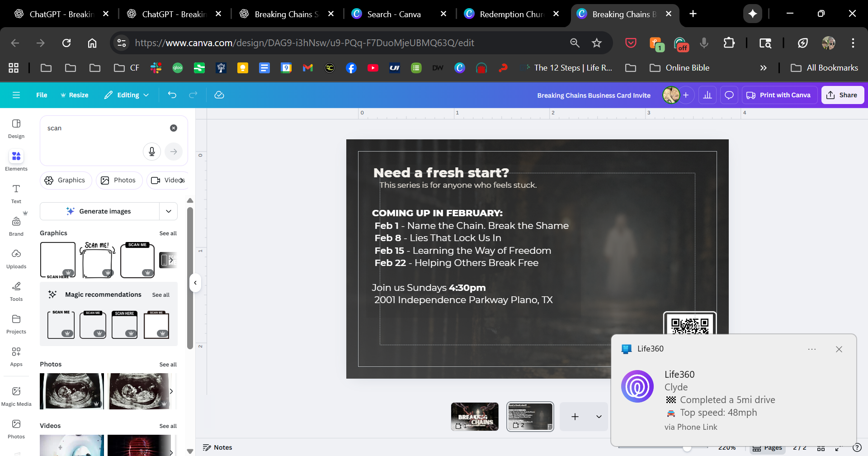
Task: Collapse the side panel with arrow handle
Action: tap(195, 283)
